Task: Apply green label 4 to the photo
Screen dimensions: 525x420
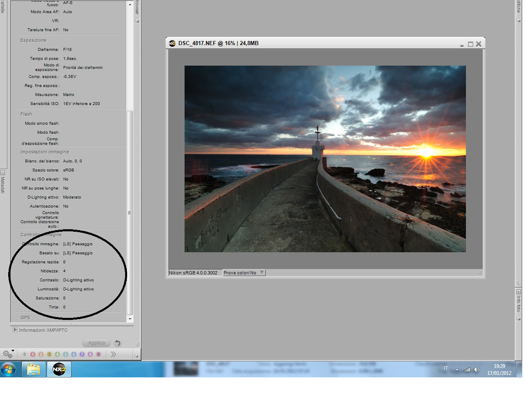Action: pos(57,354)
